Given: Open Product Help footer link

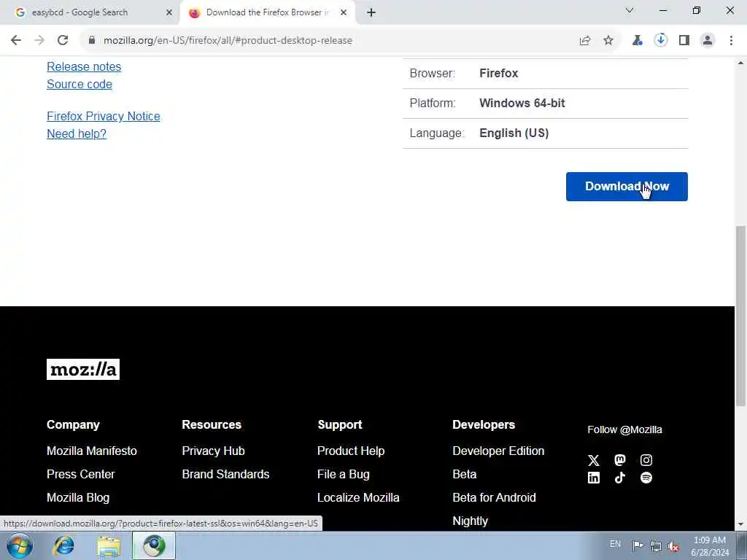Looking at the screenshot, I should point(351,451).
